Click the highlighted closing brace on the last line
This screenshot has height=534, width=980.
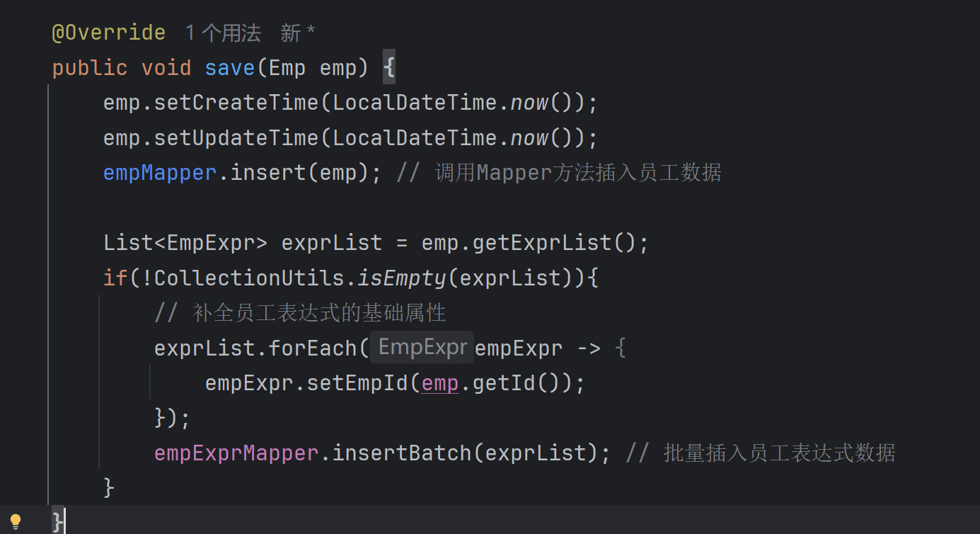(59, 522)
